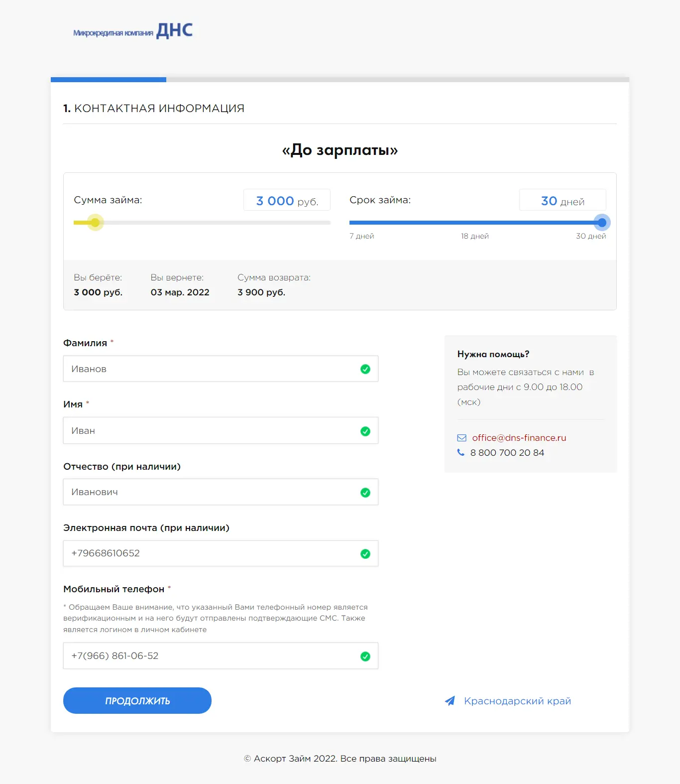Click the ДНС company logo
680x784 pixels.
coord(133,31)
